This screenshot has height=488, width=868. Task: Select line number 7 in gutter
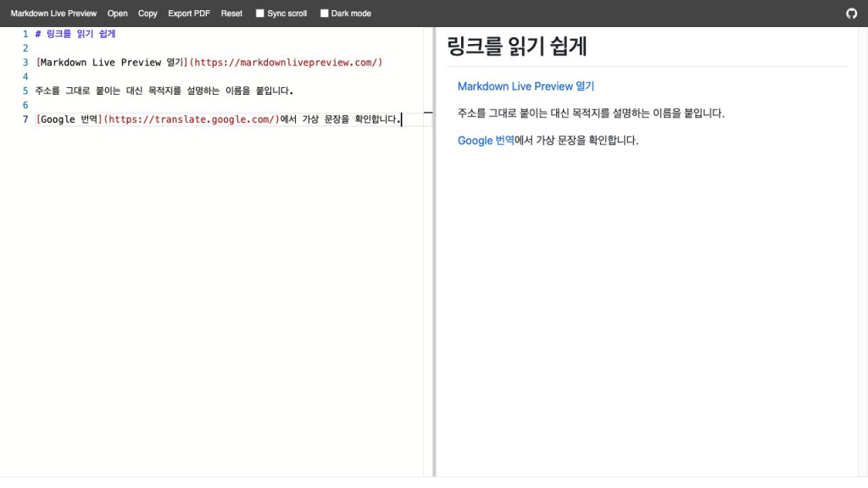point(25,119)
